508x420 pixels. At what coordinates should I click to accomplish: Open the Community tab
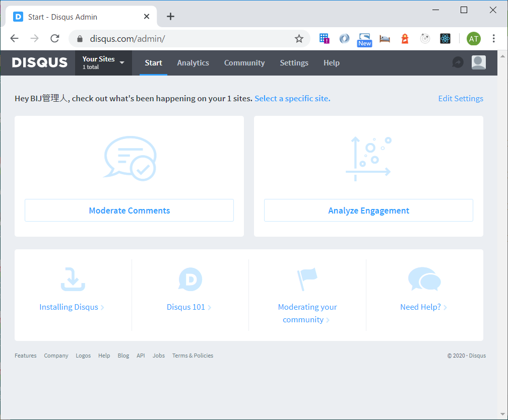244,63
